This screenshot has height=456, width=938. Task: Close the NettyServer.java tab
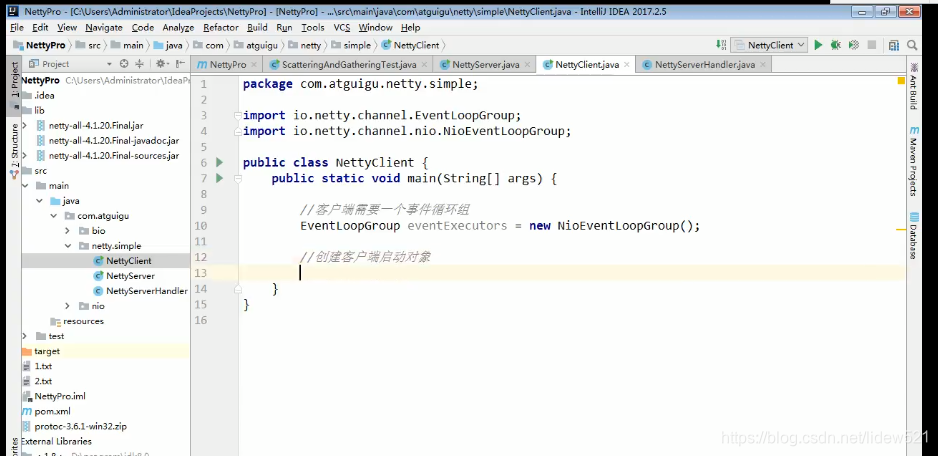point(526,65)
